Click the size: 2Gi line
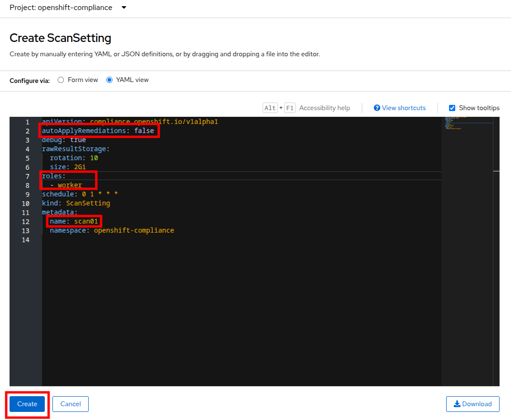Image resolution: width=511 pixels, height=420 pixels. 68,167
